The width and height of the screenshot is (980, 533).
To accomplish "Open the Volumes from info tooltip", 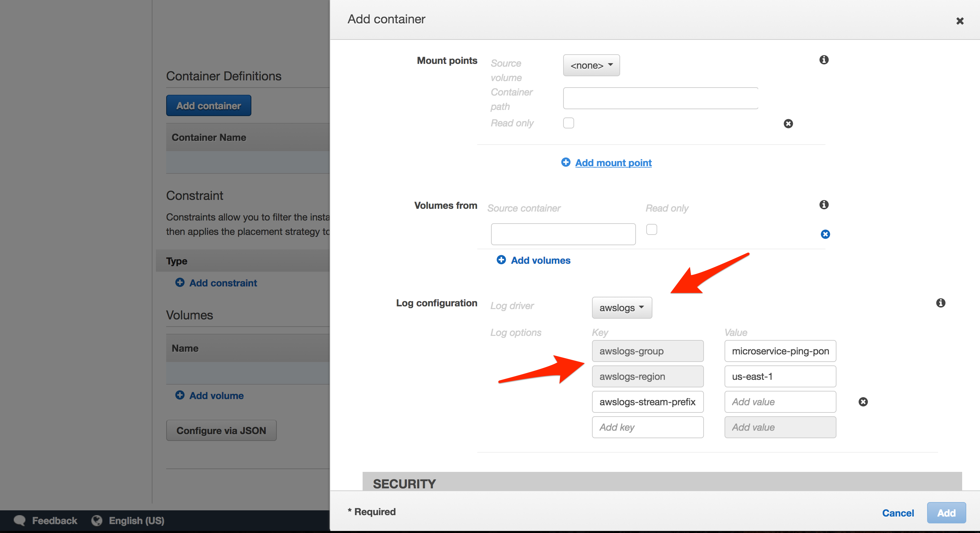I will [x=824, y=205].
